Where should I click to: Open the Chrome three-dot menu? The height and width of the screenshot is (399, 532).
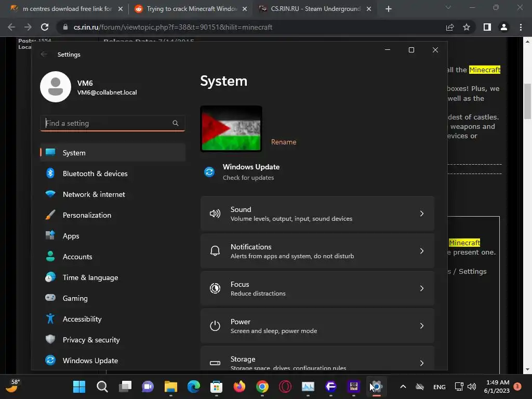(521, 27)
